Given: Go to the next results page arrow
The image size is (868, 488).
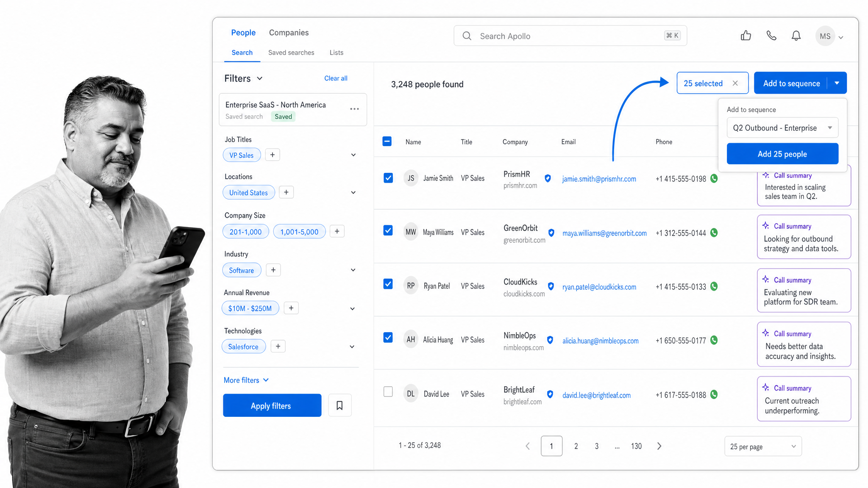Looking at the screenshot, I should pyautogui.click(x=659, y=446).
